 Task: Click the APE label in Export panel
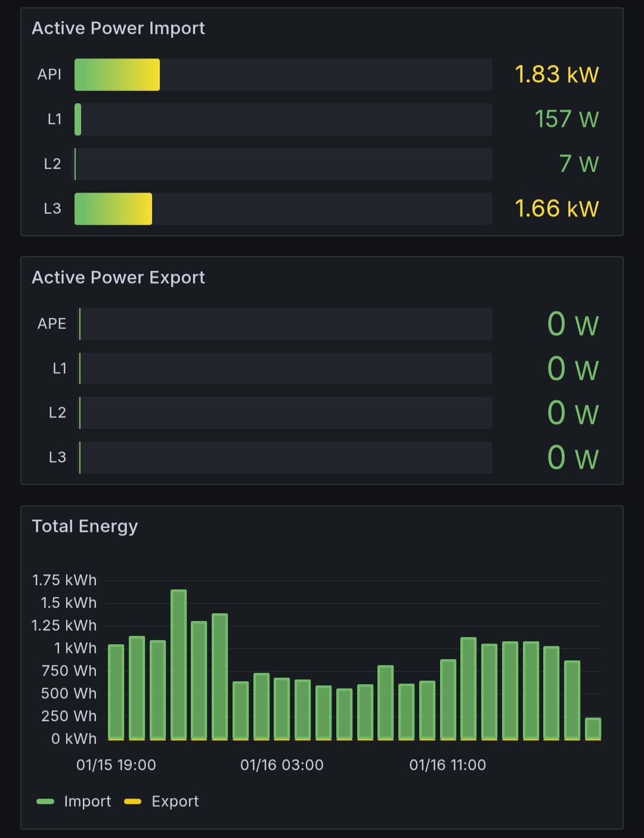pos(52,324)
